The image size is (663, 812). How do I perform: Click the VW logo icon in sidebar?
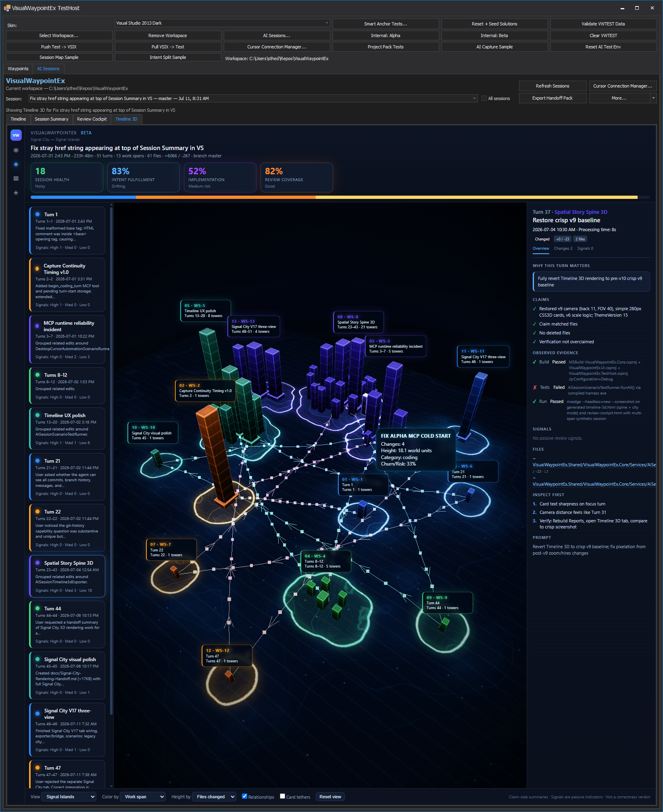[x=16, y=135]
